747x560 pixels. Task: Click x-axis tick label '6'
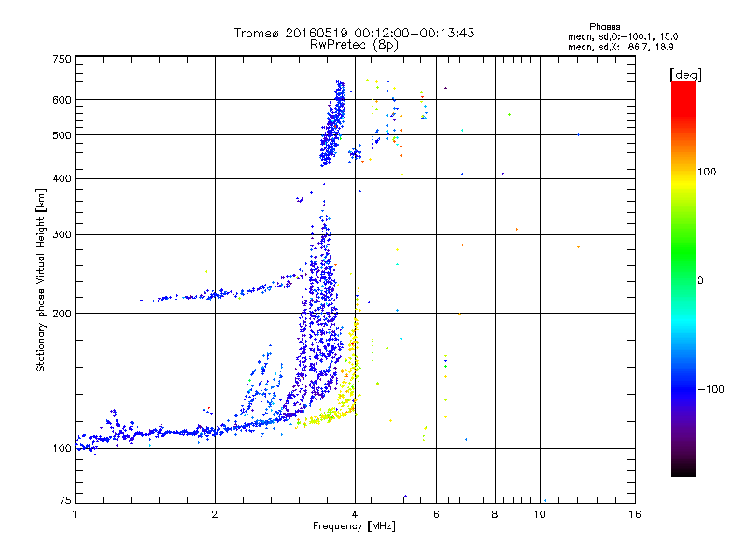(436, 514)
